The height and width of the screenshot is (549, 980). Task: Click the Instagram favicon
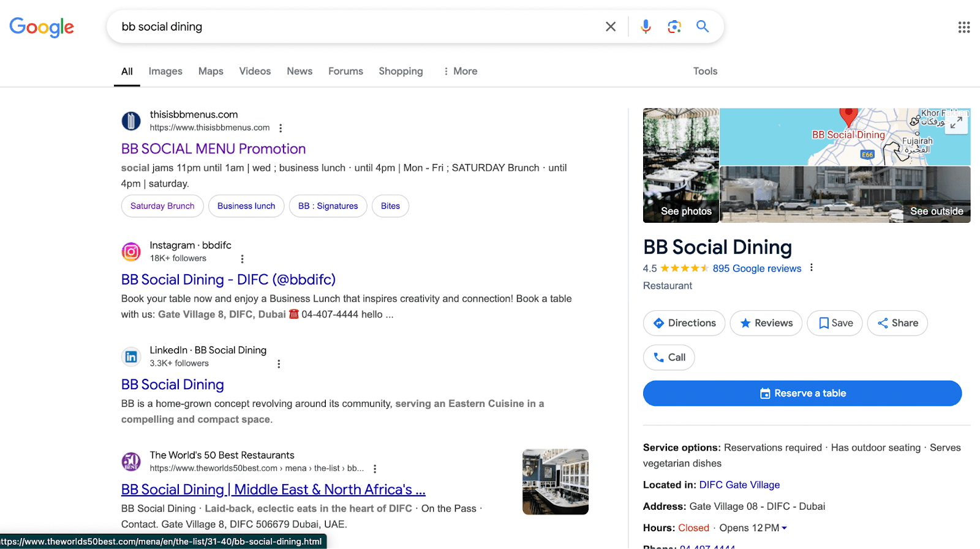point(131,252)
